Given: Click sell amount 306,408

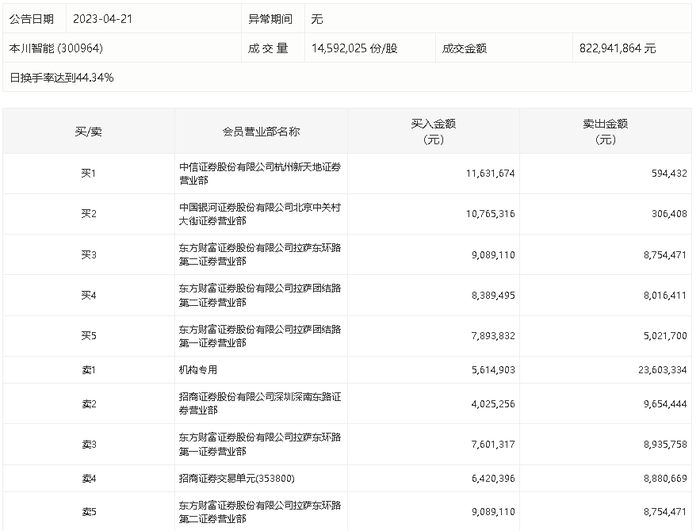Looking at the screenshot, I should point(669,214).
